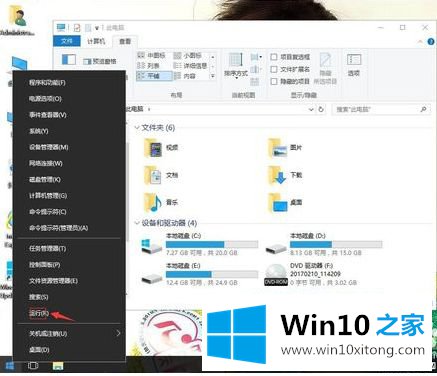This screenshot has height=376, width=437.
Task: Open the Desktop (桌面) folder icon
Action: [x=278, y=202]
